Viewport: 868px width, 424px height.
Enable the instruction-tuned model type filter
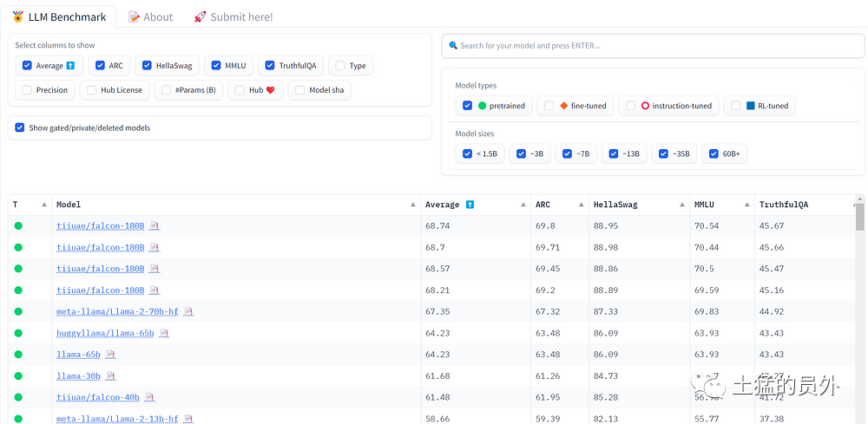630,105
